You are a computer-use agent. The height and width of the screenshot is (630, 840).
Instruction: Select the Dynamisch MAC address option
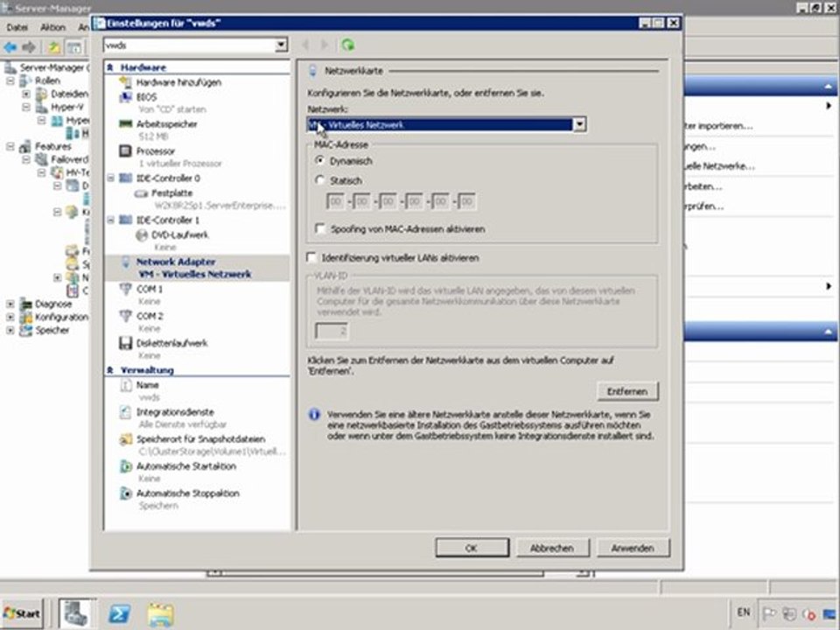[320, 160]
